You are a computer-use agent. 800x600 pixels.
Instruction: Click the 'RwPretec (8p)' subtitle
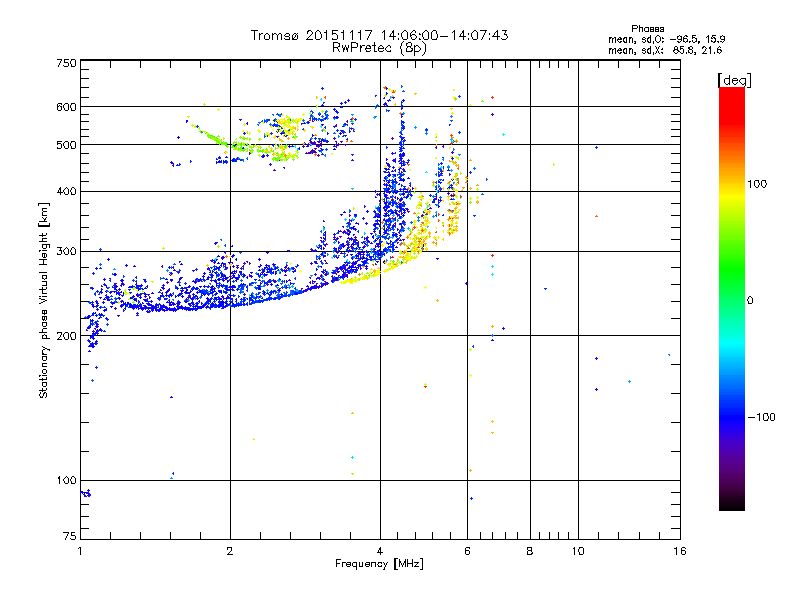pos(379,48)
